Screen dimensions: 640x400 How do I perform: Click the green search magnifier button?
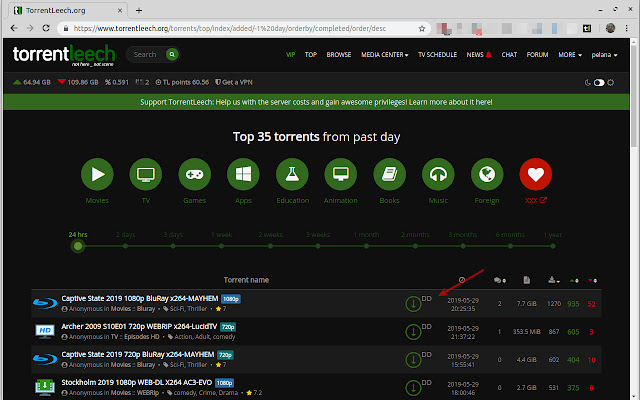point(172,54)
